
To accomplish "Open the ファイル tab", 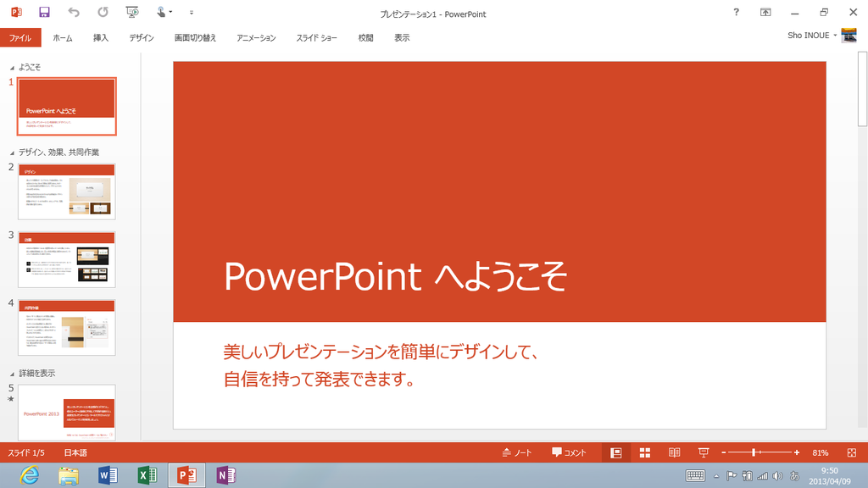I will 20,37.
